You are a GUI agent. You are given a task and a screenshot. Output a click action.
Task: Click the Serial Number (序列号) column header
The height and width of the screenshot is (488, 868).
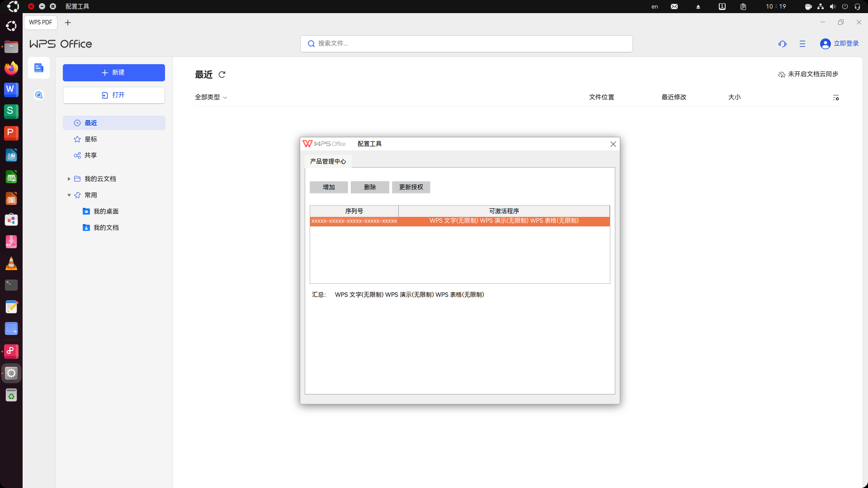354,211
